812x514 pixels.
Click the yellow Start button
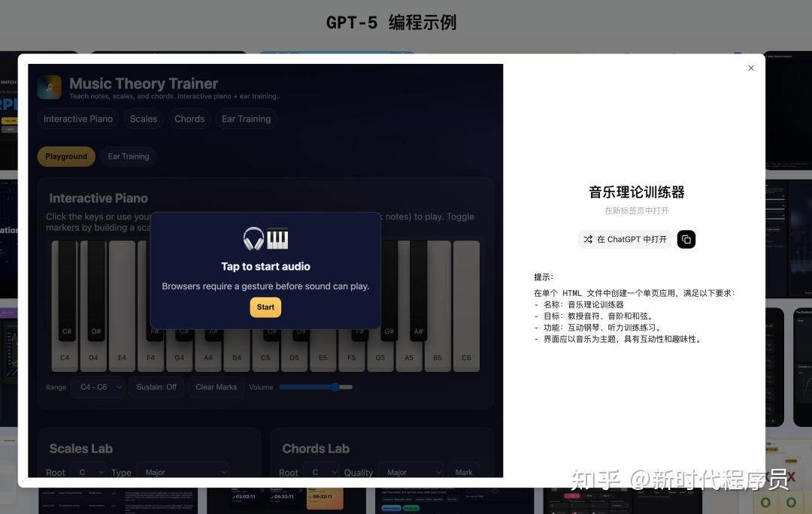(x=265, y=307)
